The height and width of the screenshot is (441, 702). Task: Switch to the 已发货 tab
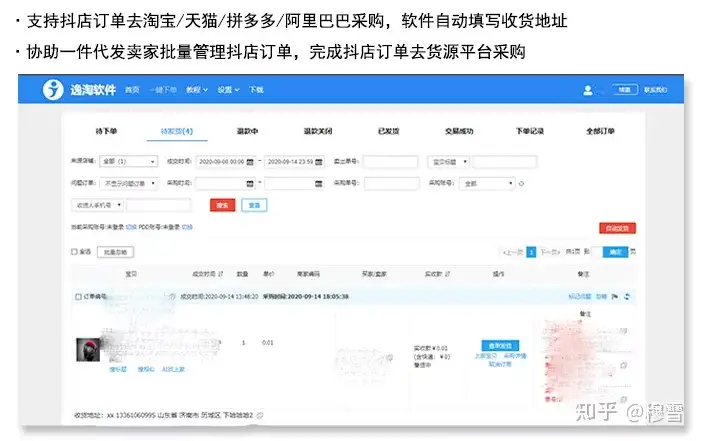click(x=388, y=131)
